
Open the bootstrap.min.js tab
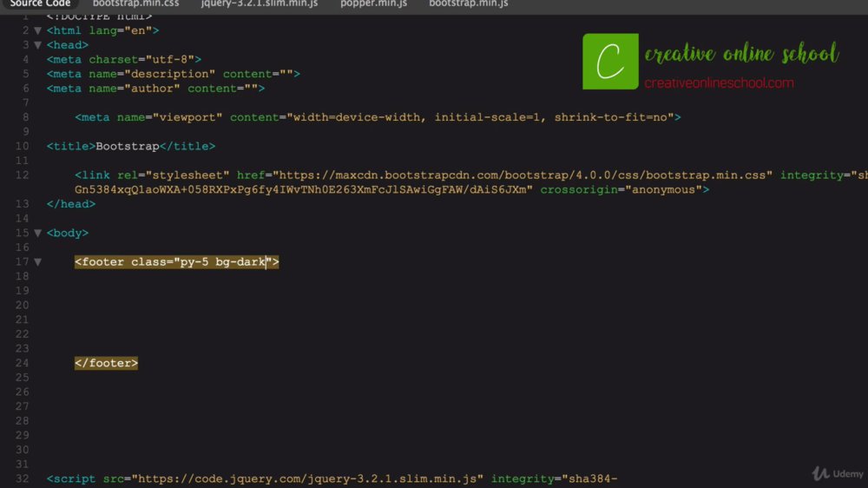click(469, 3)
